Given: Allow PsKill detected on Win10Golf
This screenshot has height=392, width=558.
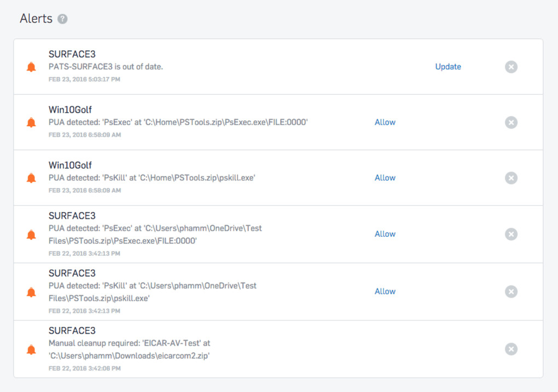Looking at the screenshot, I should [385, 178].
